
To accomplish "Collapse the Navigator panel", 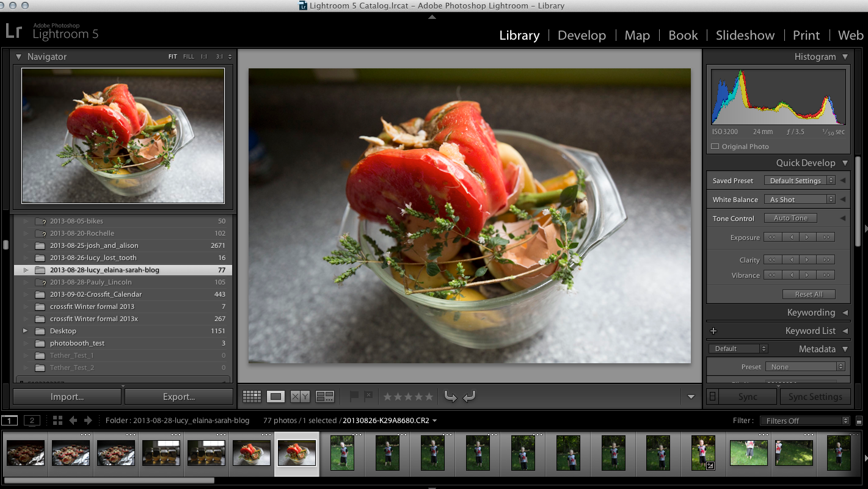I will (x=18, y=57).
